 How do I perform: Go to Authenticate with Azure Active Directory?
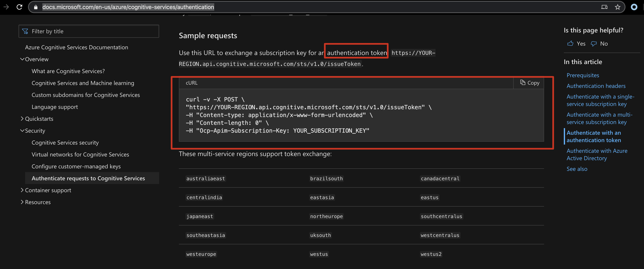(x=597, y=154)
